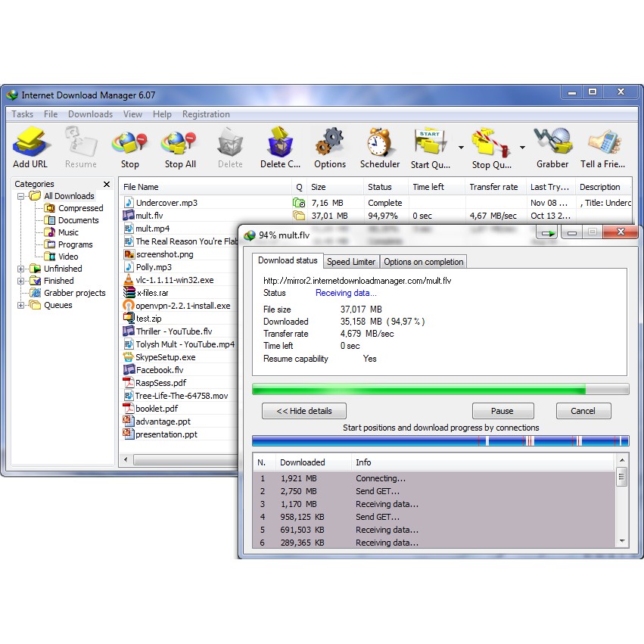The image size is (644, 644).
Task: Launch the Grabber tool icon
Action: (x=552, y=144)
